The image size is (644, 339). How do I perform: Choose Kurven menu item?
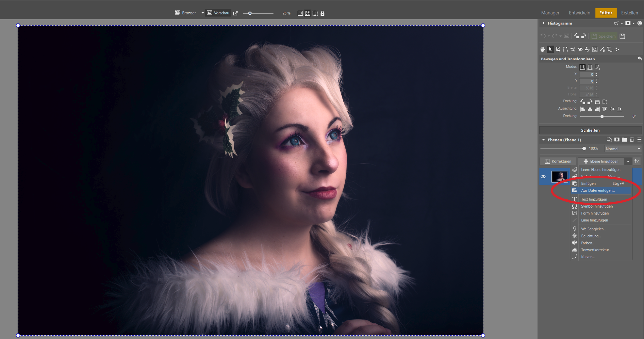pos(601,257)
